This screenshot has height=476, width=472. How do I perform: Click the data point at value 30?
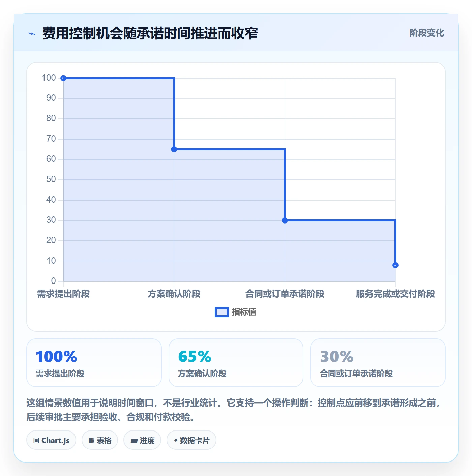[x=285, y=220]
